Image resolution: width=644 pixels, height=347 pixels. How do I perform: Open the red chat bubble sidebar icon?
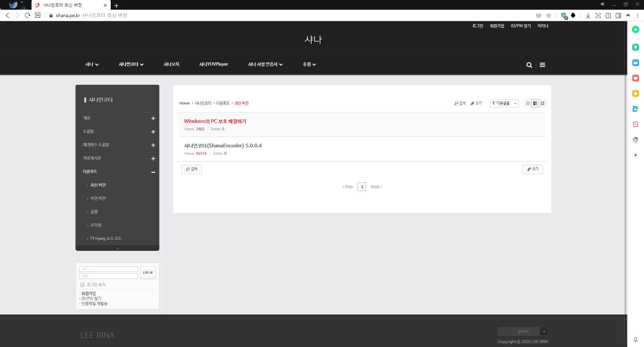[x=636, y=124]
